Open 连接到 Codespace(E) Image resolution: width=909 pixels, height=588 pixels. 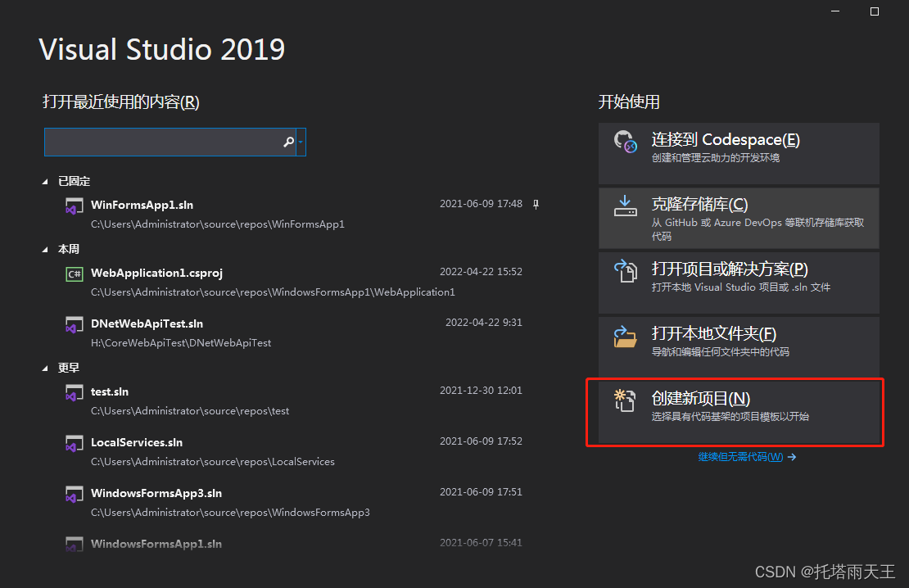(x=739, y=153)
